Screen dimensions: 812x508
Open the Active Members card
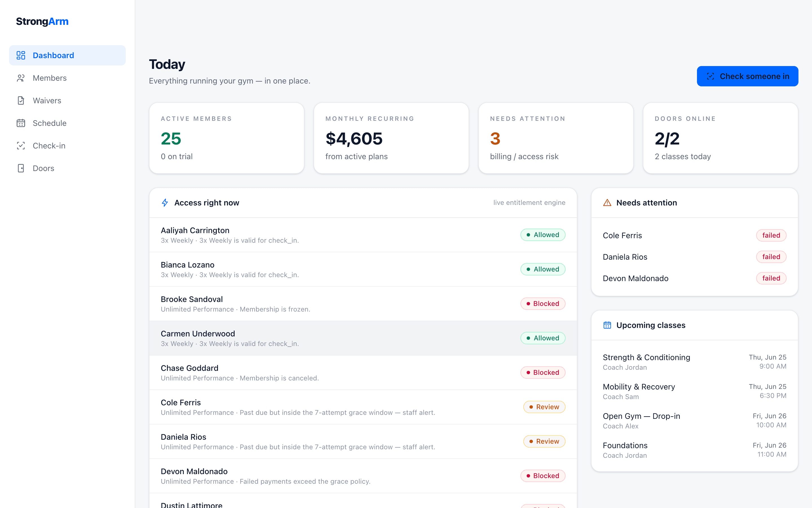point(227,138)
